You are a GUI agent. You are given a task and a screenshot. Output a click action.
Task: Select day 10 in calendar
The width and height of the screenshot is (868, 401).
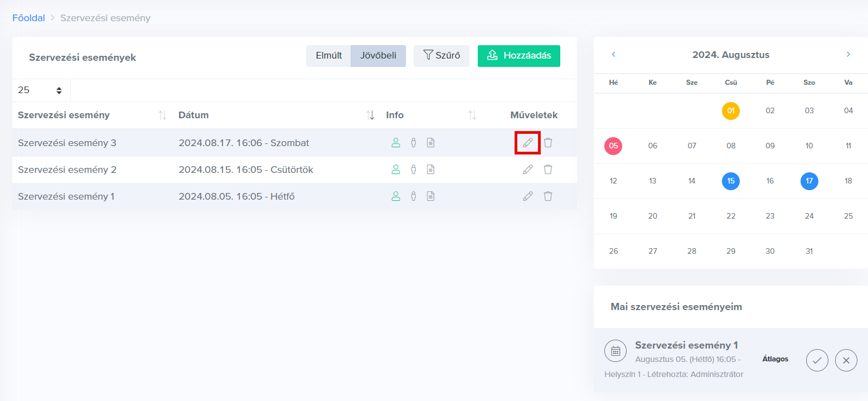point(809,146)
